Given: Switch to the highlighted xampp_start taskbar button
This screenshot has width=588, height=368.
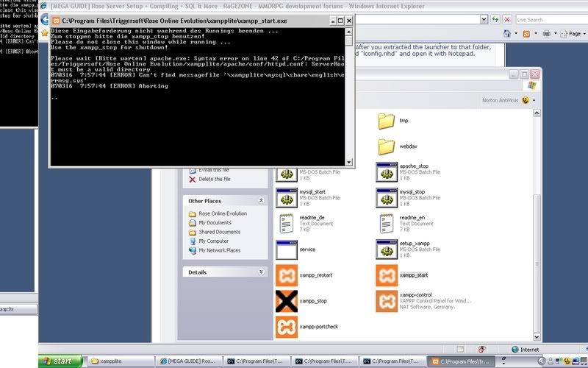Looking at the screenshot, I should [461, 361].
